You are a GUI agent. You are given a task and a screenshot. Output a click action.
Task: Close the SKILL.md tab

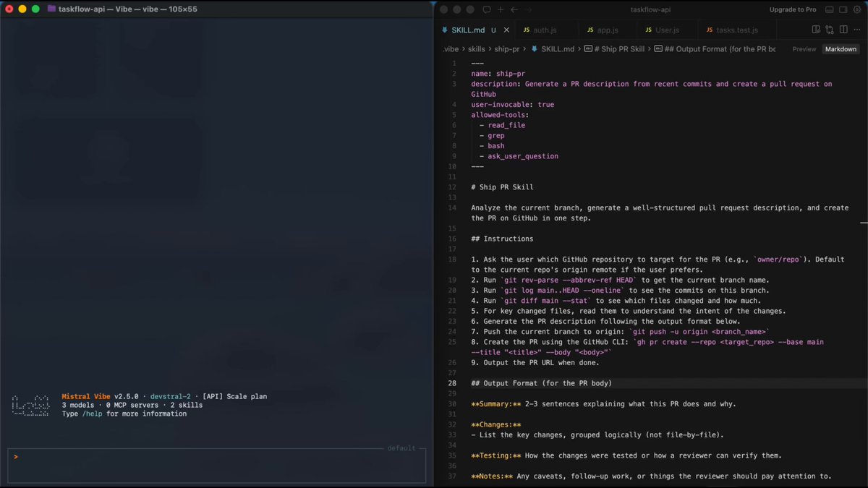[x=506, y=30]
